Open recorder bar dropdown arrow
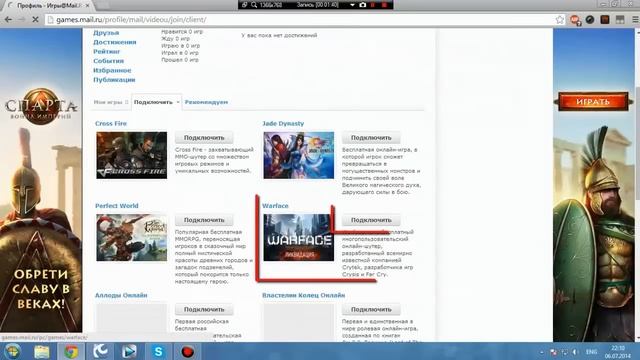Screen dimensions: 640x360 pos(352,5)
